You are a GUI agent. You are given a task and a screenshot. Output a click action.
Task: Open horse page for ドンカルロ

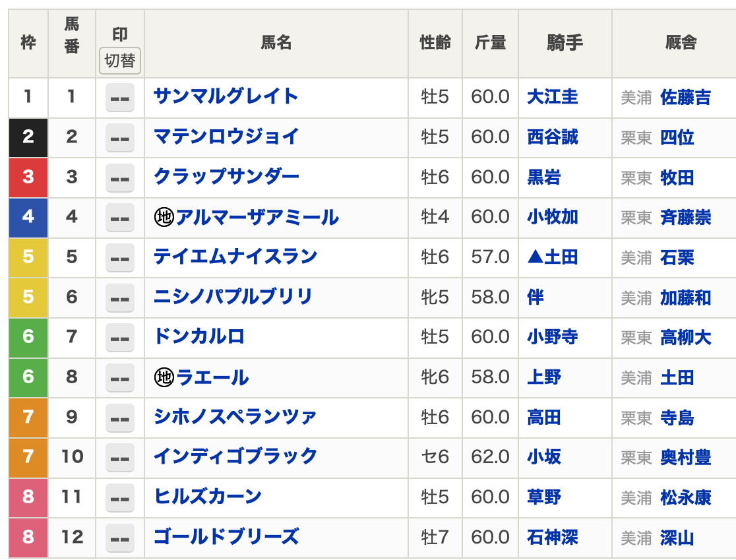[199, 337]
